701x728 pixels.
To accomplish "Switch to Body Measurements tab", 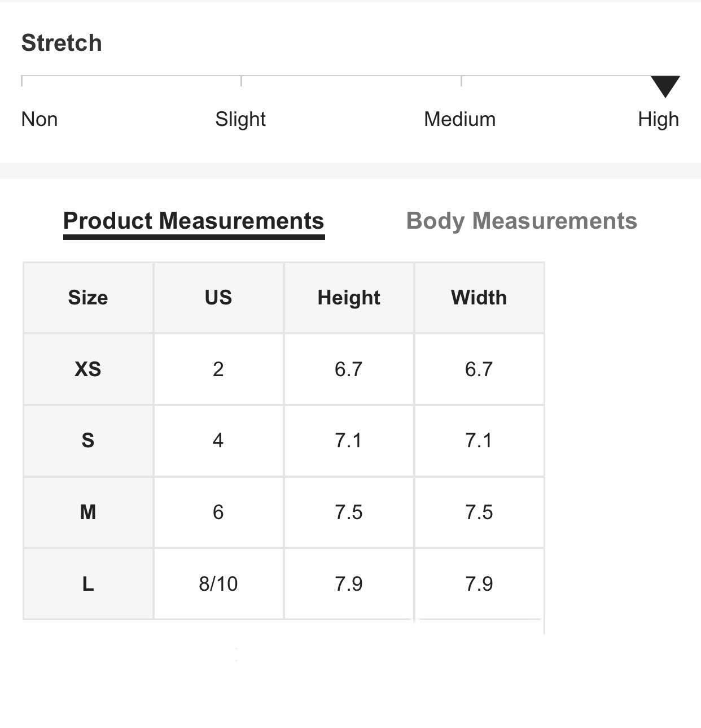I will pos(522,221).
